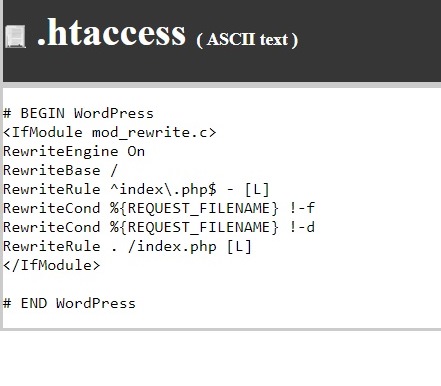This screenshot has height=386, width=441.
Task: Click the .htaccess filename heading
Action: coord(111,33)
